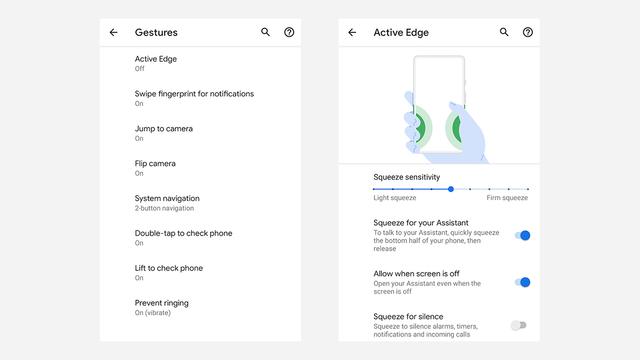Open System navigation setting
This screenshot has width=640, height=360.
[x=200, y=203]
